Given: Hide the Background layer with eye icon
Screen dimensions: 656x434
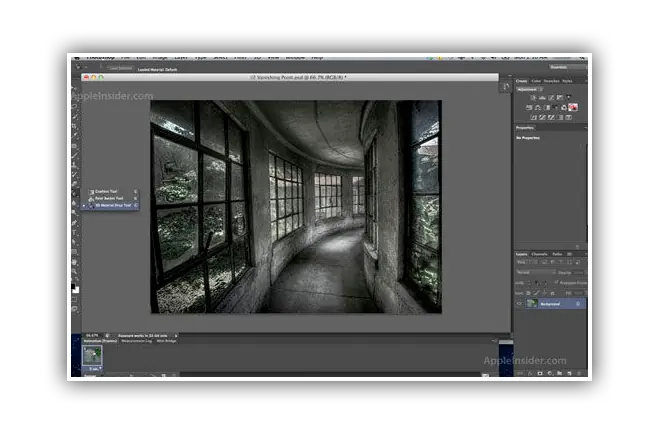Looking at the screenshot, I should coord(519,303).
